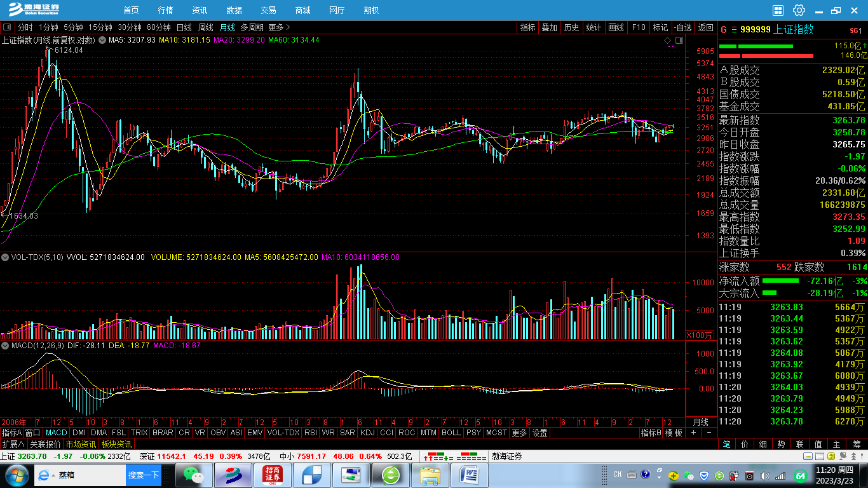Open the grid layout icon in title bar

coord(778,10)
